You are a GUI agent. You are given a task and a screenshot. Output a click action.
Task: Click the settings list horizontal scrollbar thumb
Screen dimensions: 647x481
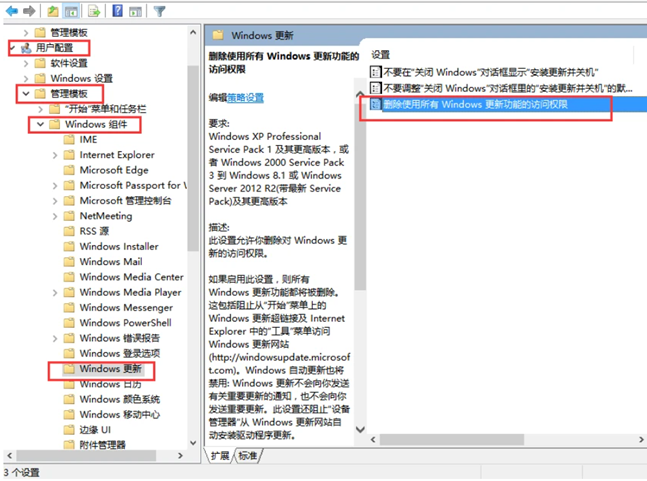tap(452, 440)
